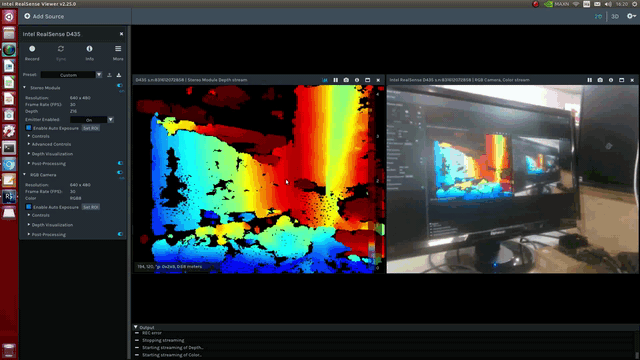Click inside the Color stream image
Viewport: 640px width, 360px height.
point(512,179)
